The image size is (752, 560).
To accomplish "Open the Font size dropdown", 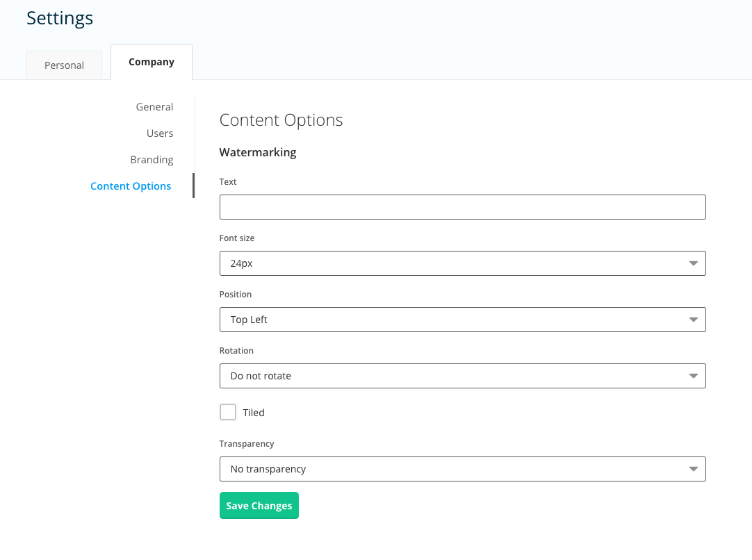I will point(463,263).
